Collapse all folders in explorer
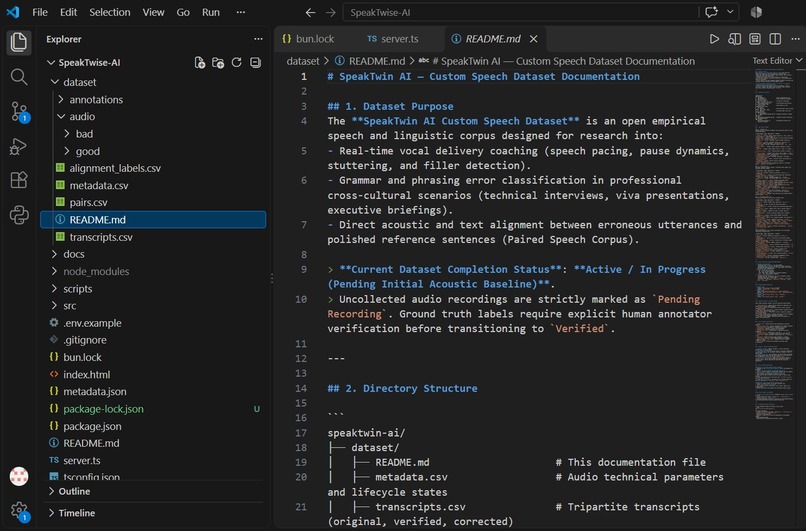 pyautogui.click(x=255, y=63)
